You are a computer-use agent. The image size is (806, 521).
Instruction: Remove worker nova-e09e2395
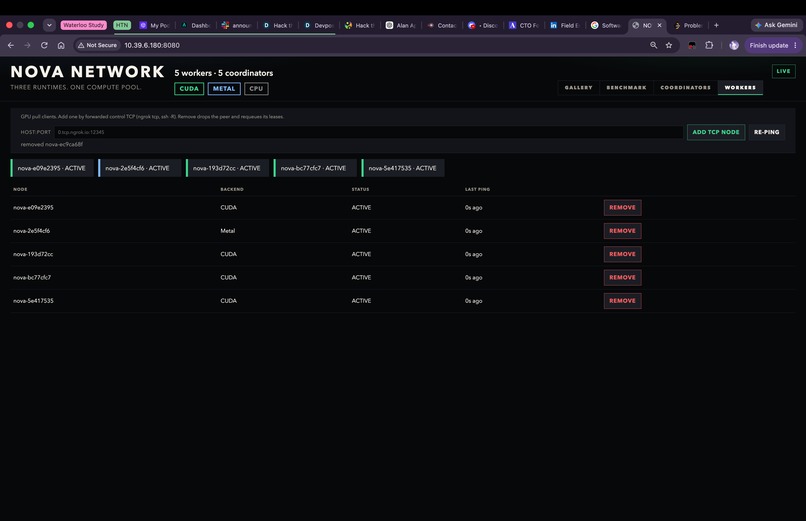tap(622, 208)
